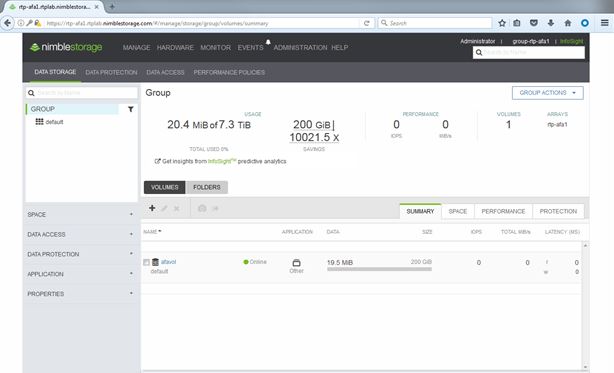
Task: Switch to the SUMMARY tab
Action: click(420, 211)
